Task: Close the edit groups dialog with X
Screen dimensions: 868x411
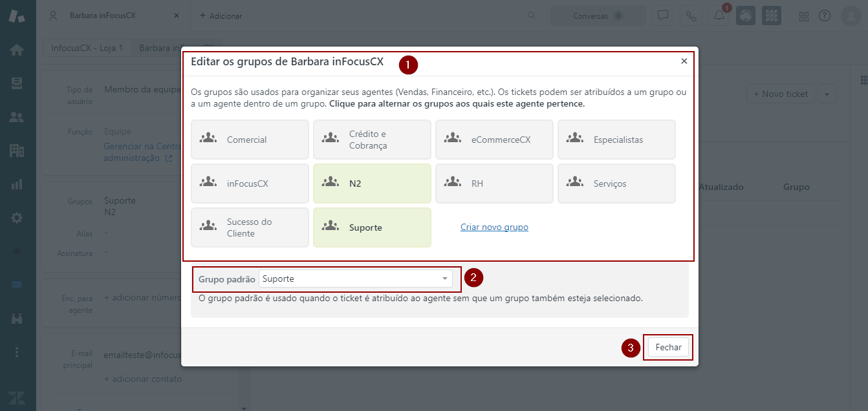Action: click(684, 61)
